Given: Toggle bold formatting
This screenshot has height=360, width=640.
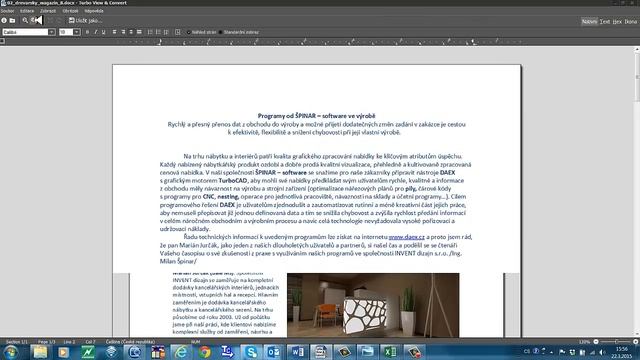Looking at the screenshot, I should (x=87, y=32).
